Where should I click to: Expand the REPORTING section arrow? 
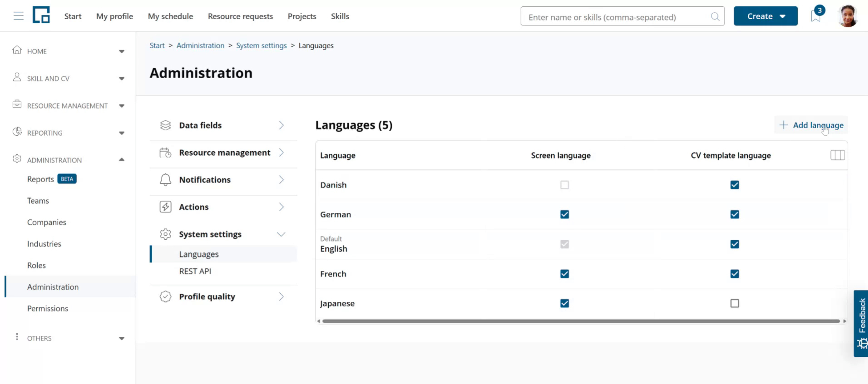click(x=122, y=133)
